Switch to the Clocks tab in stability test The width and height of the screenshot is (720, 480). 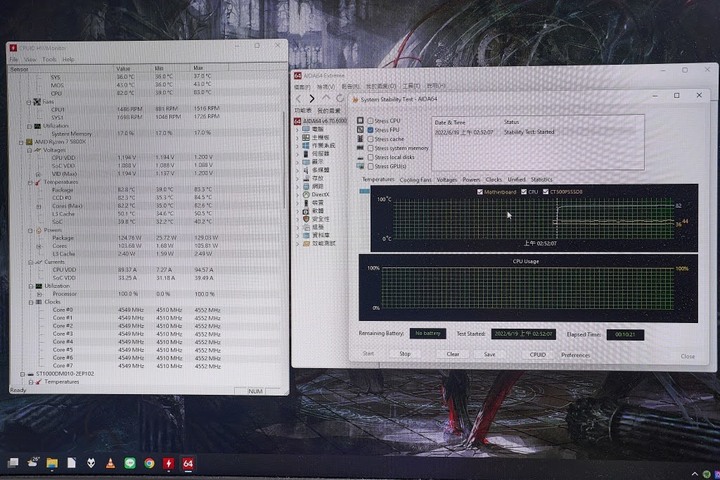(494, 180)
